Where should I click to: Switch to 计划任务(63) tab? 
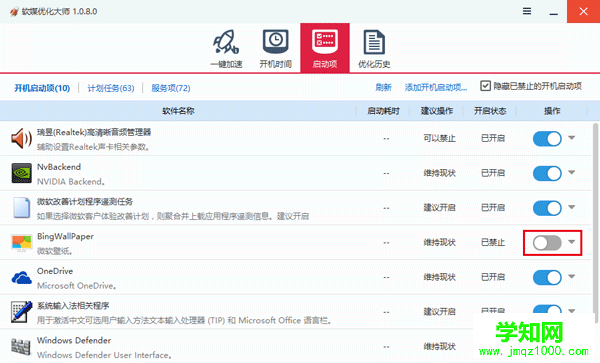point(111,88)
